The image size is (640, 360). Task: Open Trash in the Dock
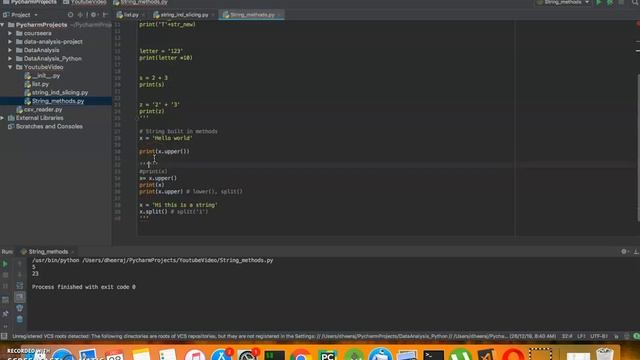click(x=604, y=354)
